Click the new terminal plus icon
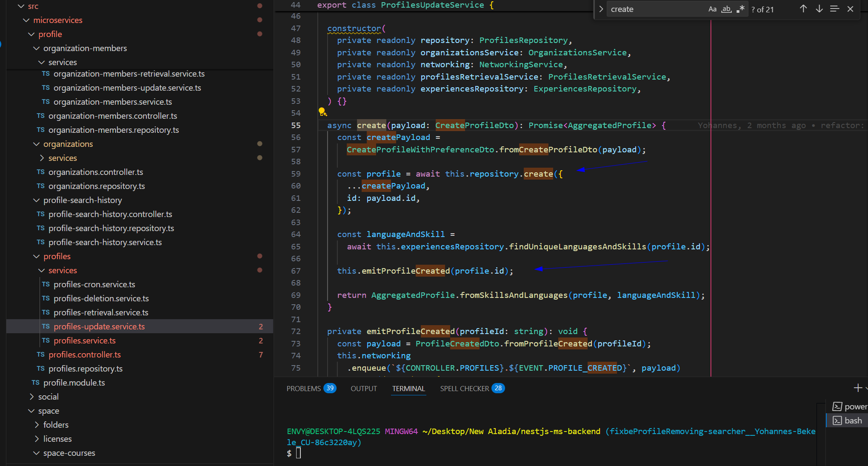 tap(858, 388)
